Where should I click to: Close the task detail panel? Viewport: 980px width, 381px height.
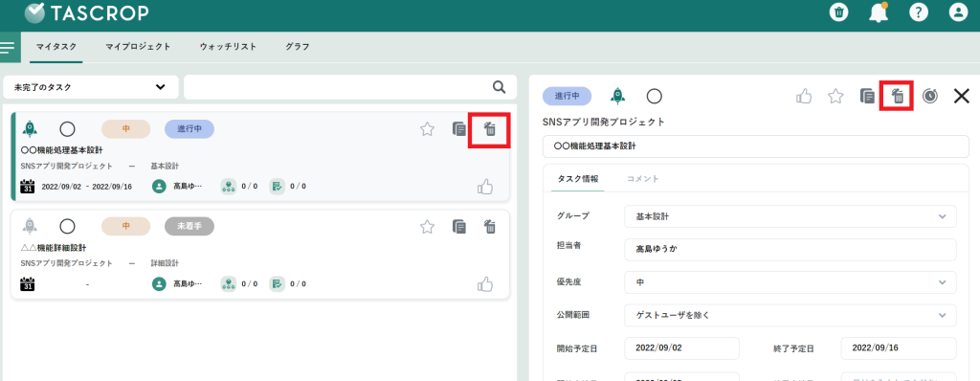point(961,96)
